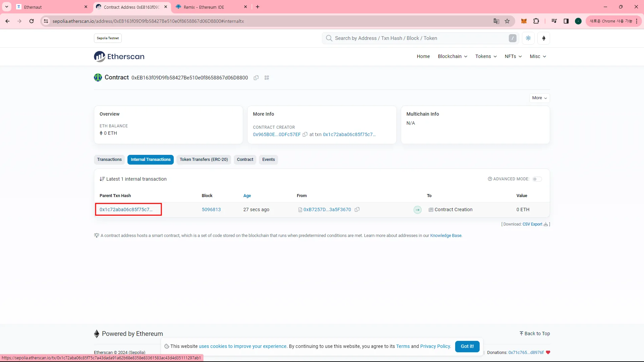644x362 pixels.
Task: Open block 5096813
Action: [x=211, y=209]
